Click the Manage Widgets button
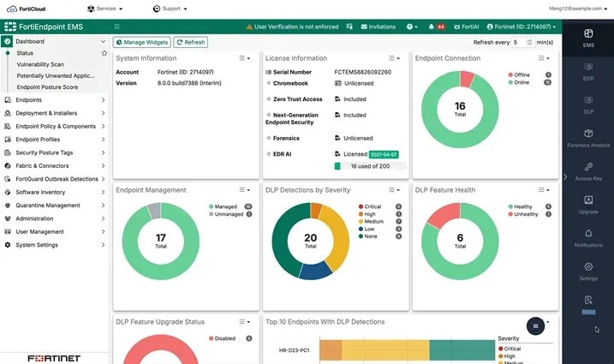The height and width of the screenshot is (364, 614). pos(142,42)
